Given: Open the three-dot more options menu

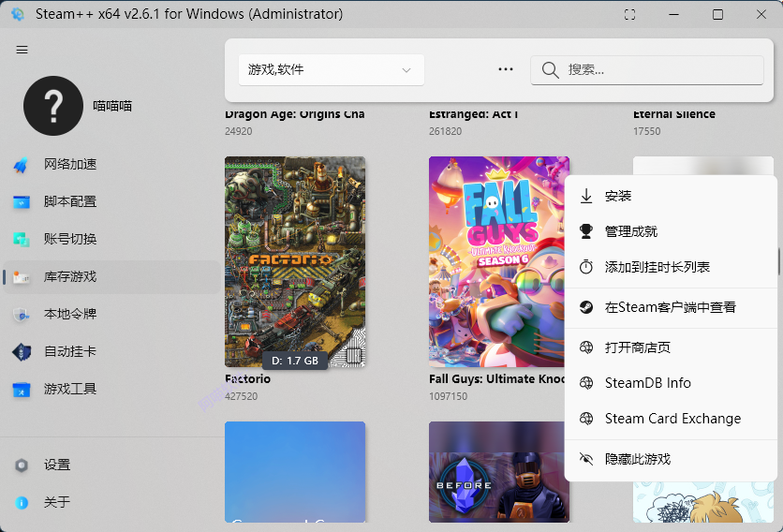Looking at the screenshot, I should click(506, 69).
